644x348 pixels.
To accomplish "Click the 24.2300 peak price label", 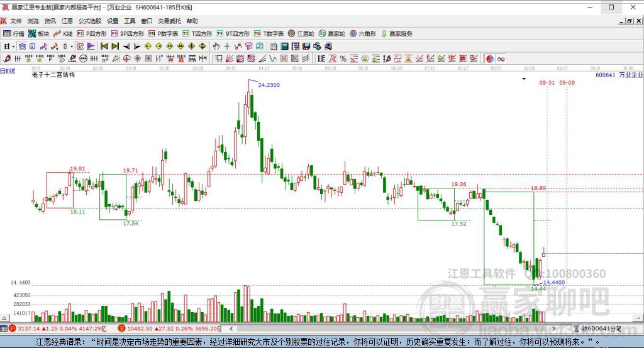I will click(269, 85).
